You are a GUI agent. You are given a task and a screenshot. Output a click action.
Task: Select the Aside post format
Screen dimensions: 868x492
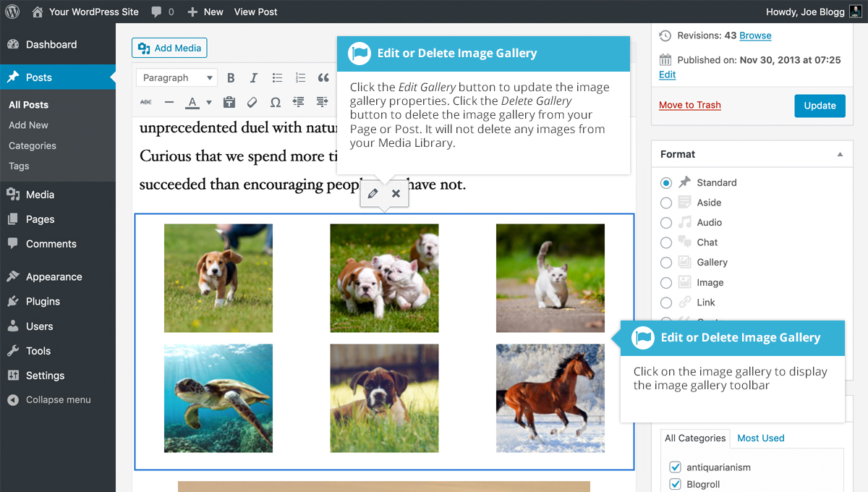(x=665, y=203)
